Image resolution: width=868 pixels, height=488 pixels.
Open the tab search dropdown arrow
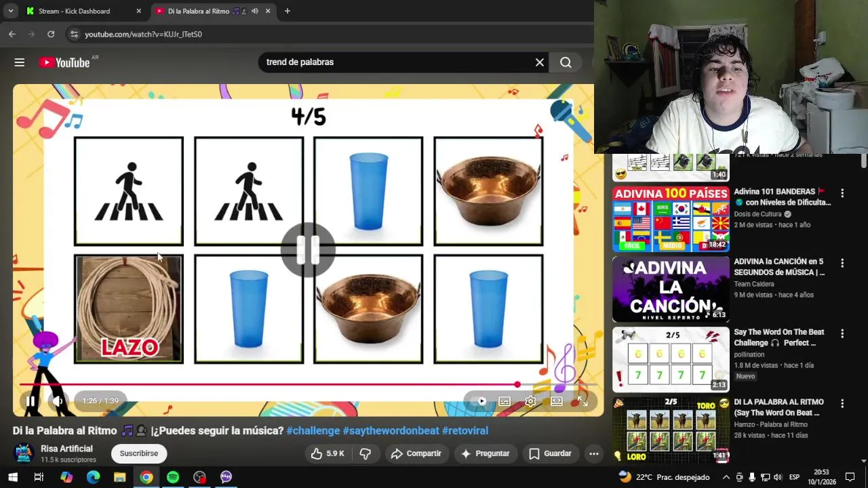coord(10,11)
